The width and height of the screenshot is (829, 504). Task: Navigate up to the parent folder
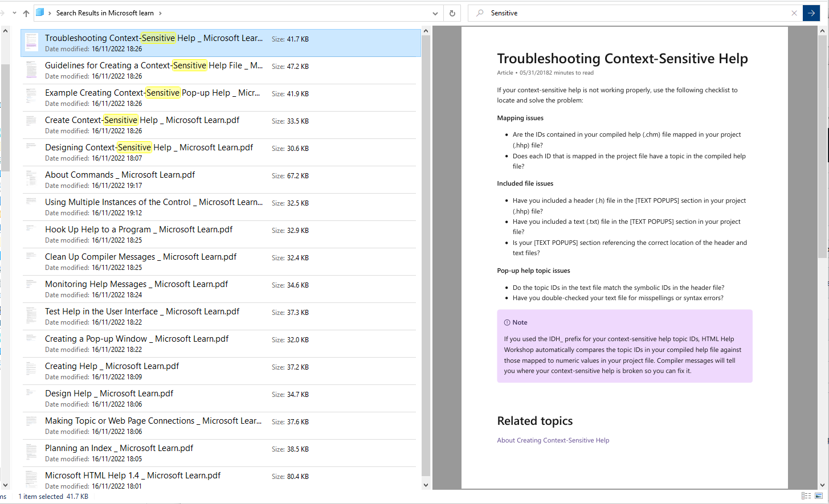click(x=26, y=13)
